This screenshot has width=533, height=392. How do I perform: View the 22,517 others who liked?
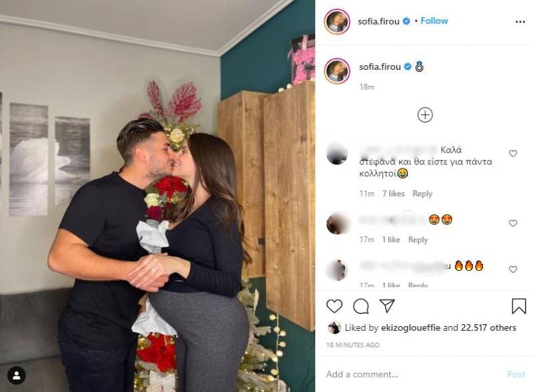pos(488,327)
